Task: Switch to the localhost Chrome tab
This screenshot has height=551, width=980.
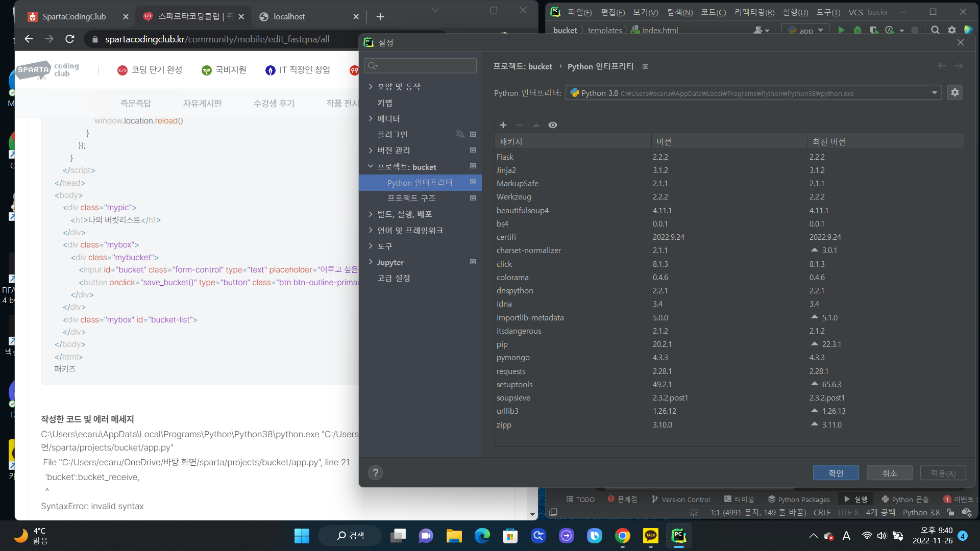Action: [x=309, y=16]
